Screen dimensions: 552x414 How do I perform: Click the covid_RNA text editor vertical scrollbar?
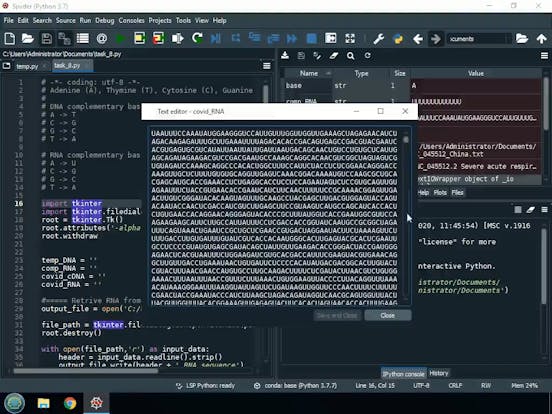406,215
